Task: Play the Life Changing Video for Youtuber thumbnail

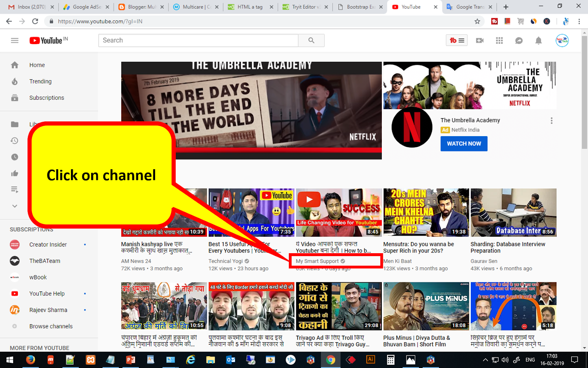Action: (x=339, y=213)
